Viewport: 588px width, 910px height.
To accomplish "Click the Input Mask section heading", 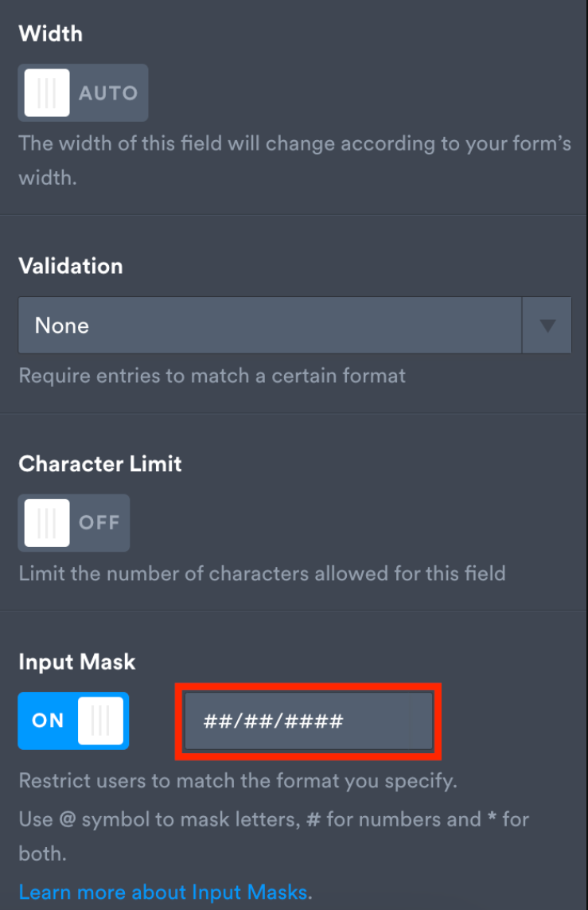I will pos(76,662).
